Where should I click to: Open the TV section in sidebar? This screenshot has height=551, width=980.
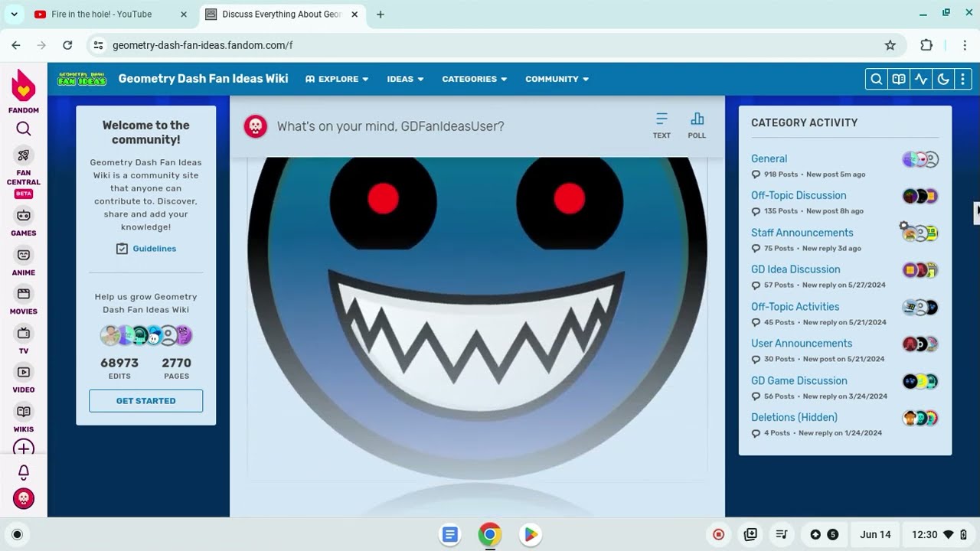24,341
